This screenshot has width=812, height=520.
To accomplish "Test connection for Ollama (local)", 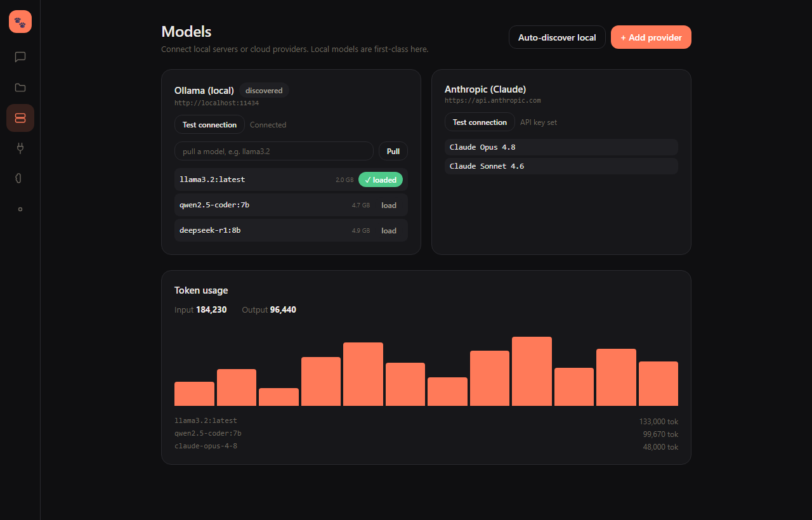I will tap(209, 125).
